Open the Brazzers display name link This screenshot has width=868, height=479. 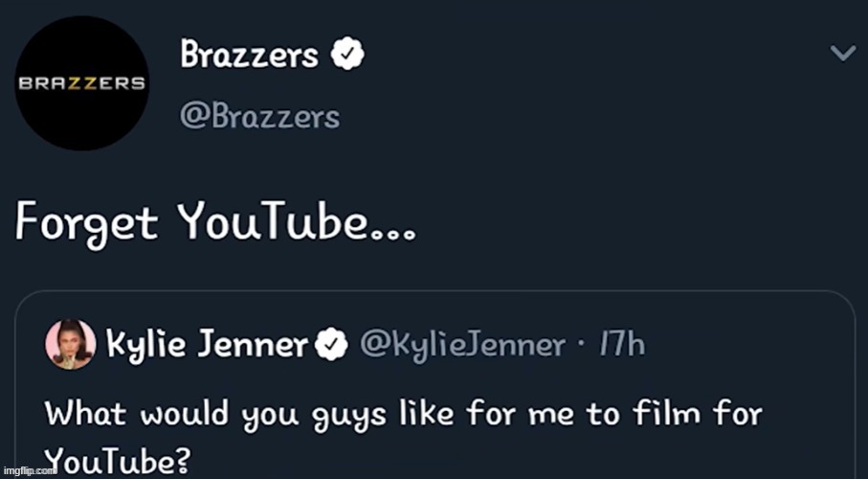249,56
